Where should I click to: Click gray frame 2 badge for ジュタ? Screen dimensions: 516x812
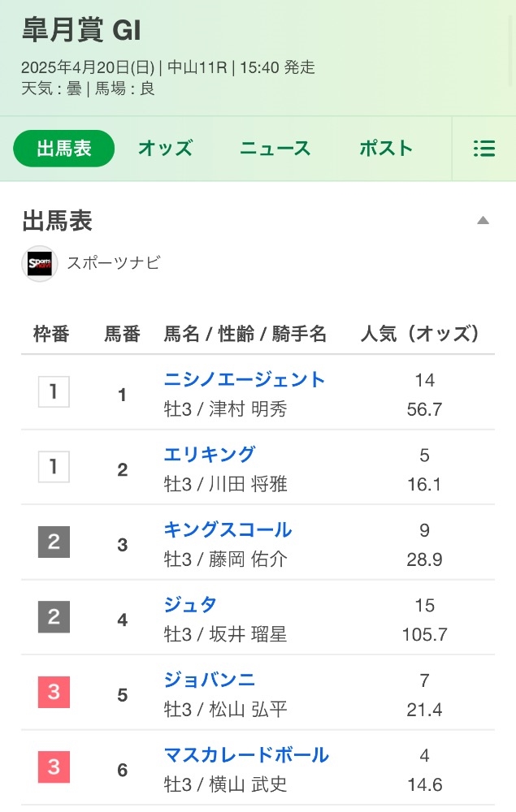point(54,617)
